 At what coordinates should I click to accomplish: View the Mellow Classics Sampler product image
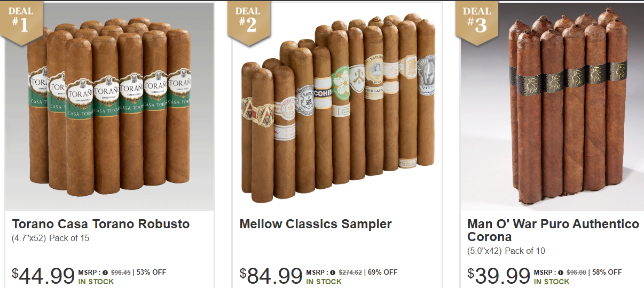[x=337, y=107]
